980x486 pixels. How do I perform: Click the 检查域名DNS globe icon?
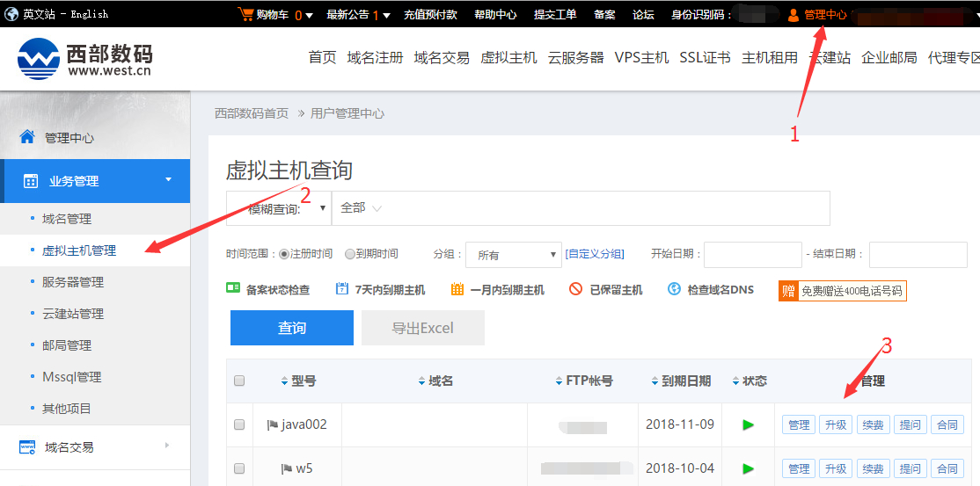675,289
